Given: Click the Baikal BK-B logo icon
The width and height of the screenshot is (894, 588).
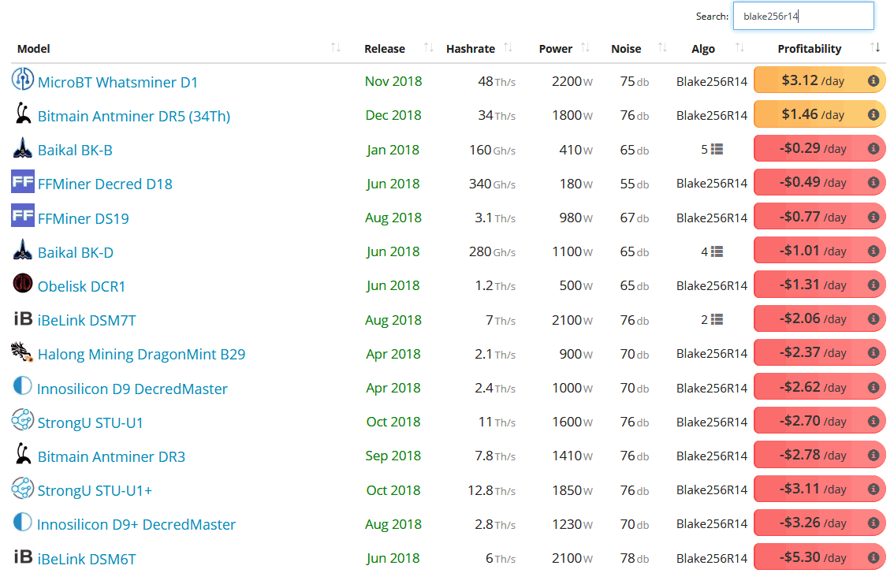Looking at the screenshot, I should tap(22, 148).
